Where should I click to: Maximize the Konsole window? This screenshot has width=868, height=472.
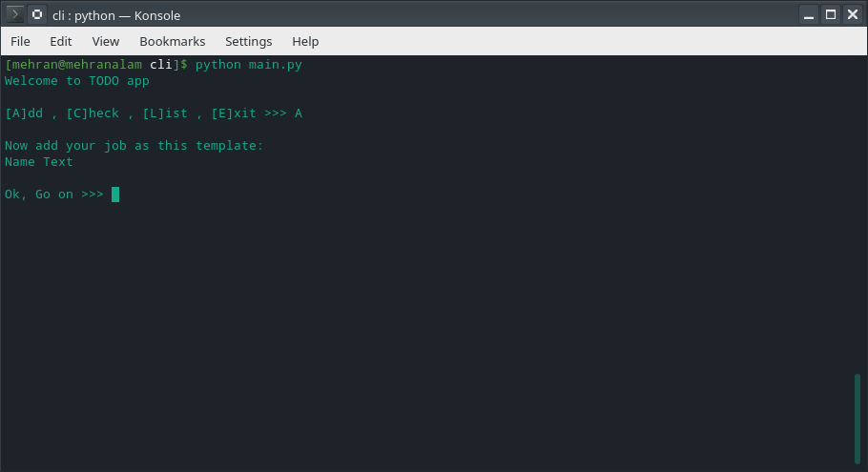point(831,15)
